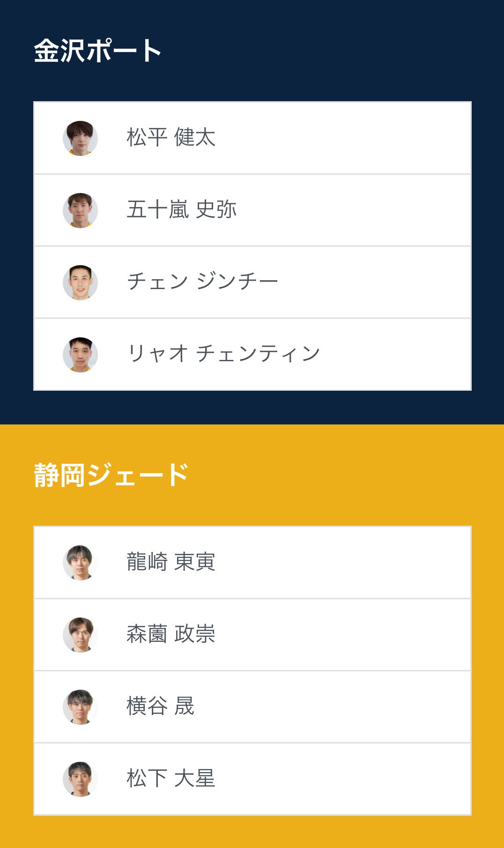Viewport: 504px width, 848px height.
Task: Click the 松下 大星 name text
Action: click(171, 779)
